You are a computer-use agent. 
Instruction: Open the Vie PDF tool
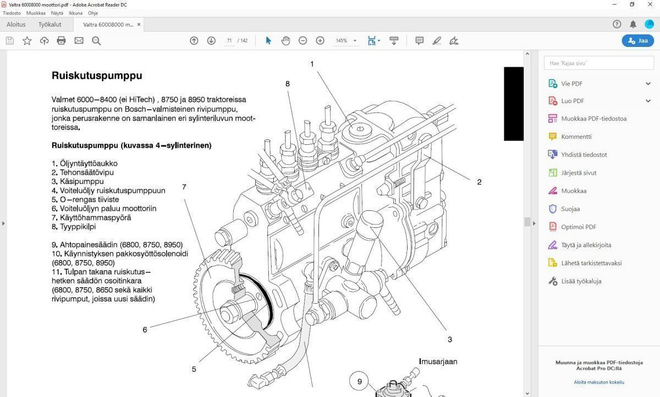coord(571,83)
